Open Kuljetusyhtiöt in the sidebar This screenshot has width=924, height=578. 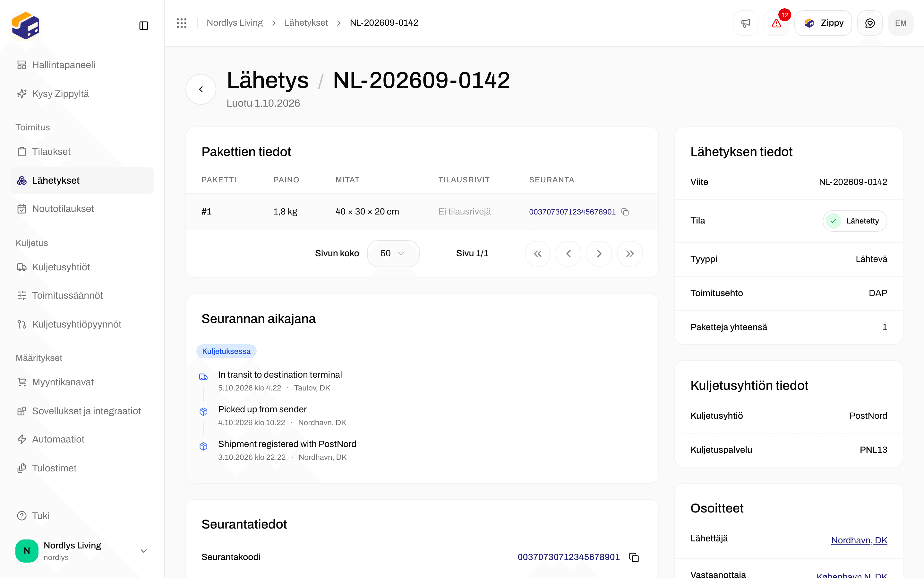pos(82,267)
